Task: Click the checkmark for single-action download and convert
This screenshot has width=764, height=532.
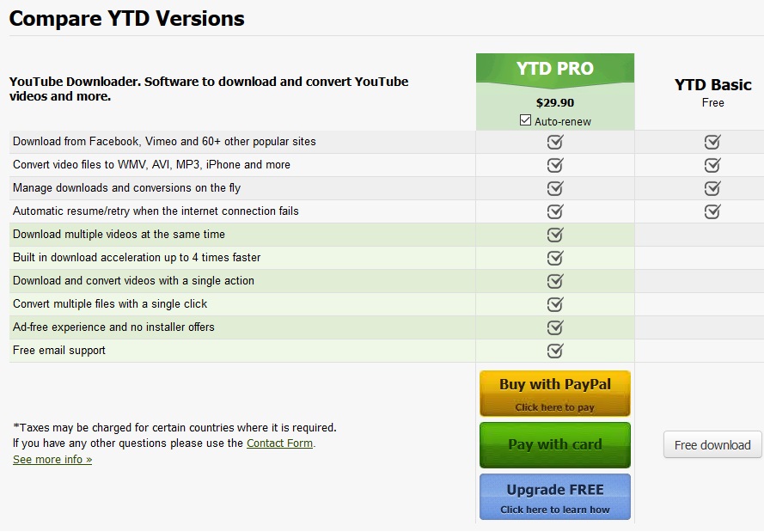Action: (554, 280)
